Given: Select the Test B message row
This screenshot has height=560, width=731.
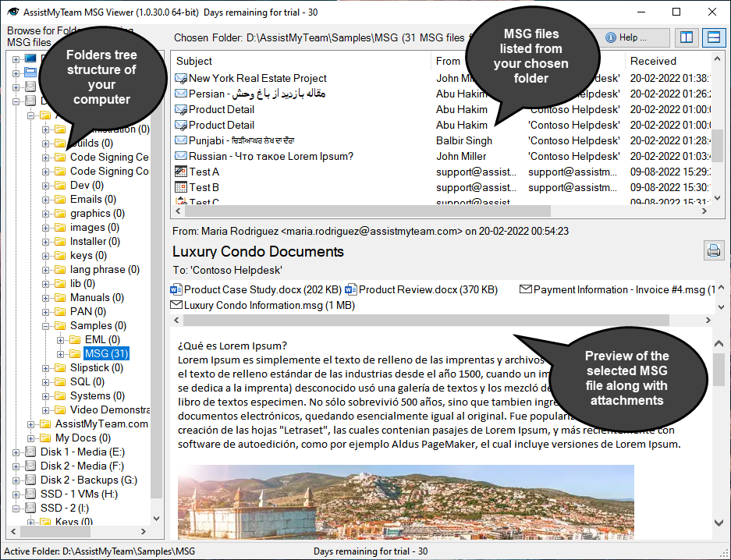Looking at the screenshot, I should [204, 187].
